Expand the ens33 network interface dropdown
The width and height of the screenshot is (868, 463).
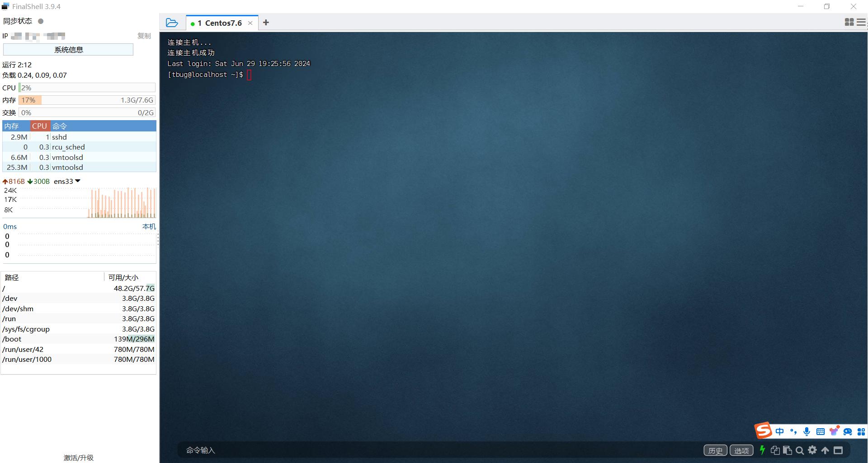(x=78, y=181)
